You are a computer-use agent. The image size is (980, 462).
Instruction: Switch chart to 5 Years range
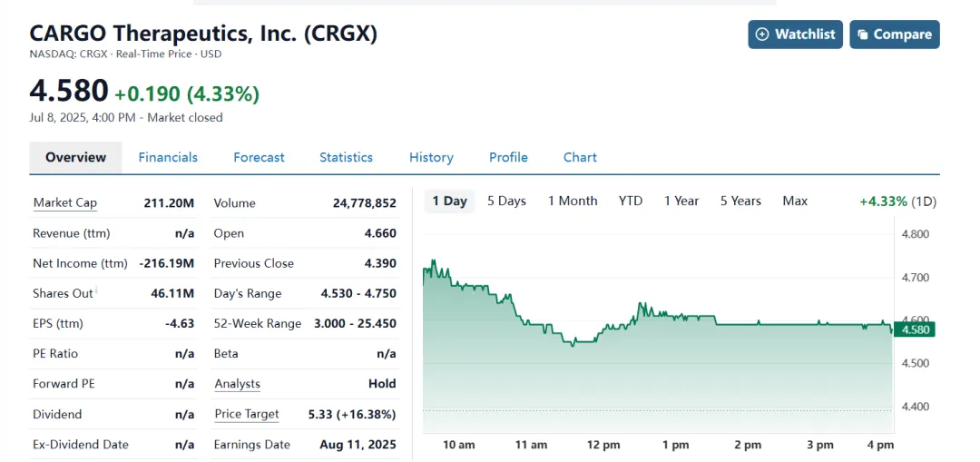click(x=740, y=201)
